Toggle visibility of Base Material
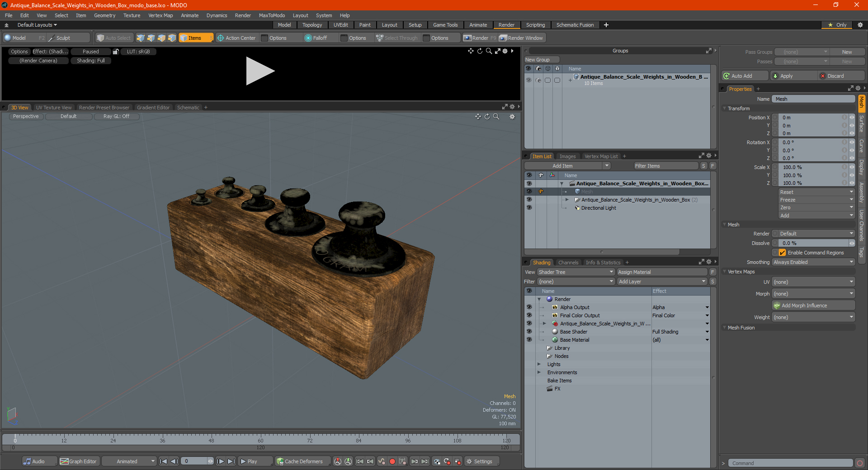Viewport: 868px width, 470px height. (529, 340)
